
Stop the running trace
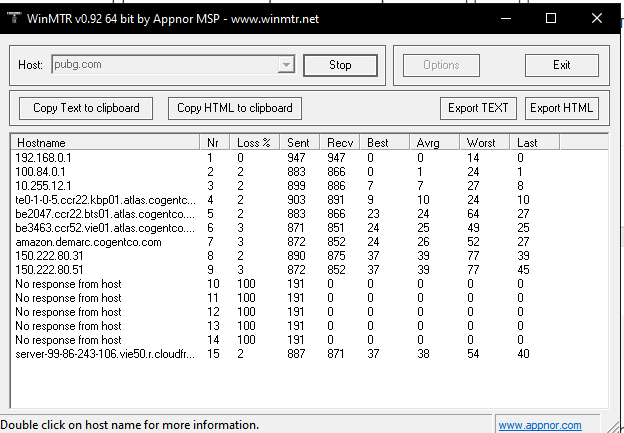340,65
